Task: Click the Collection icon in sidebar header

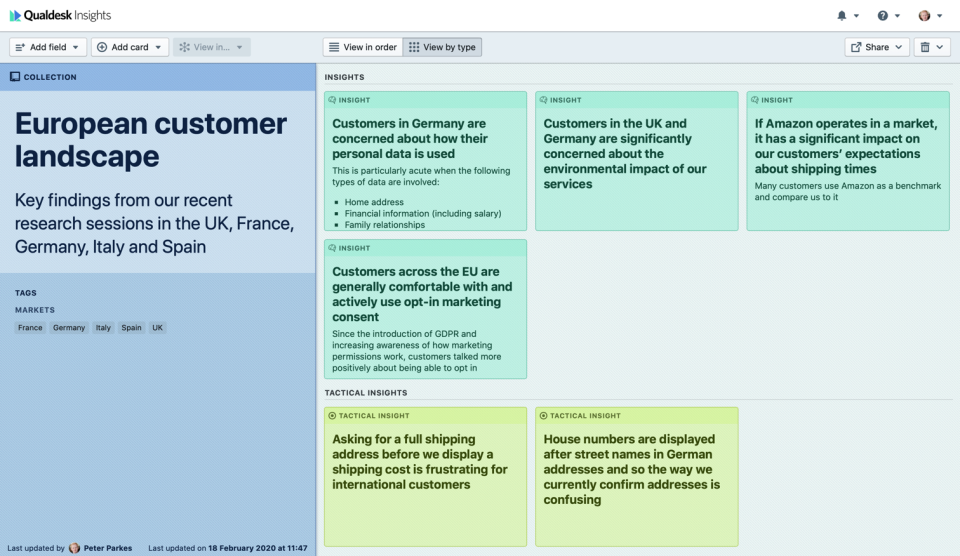Action: point(15,77)
